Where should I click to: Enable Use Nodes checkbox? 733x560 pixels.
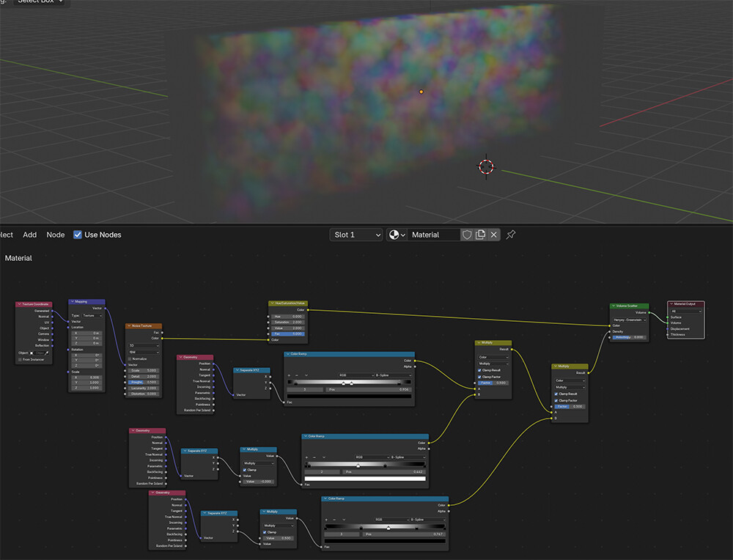[78, 235]
